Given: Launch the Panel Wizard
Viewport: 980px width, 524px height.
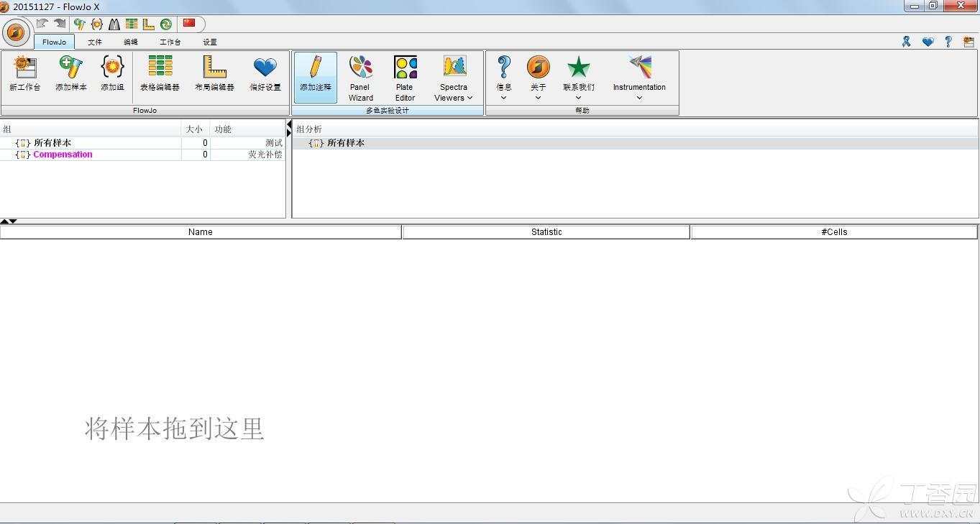Looking at the screenshot, I should (360, 78).
